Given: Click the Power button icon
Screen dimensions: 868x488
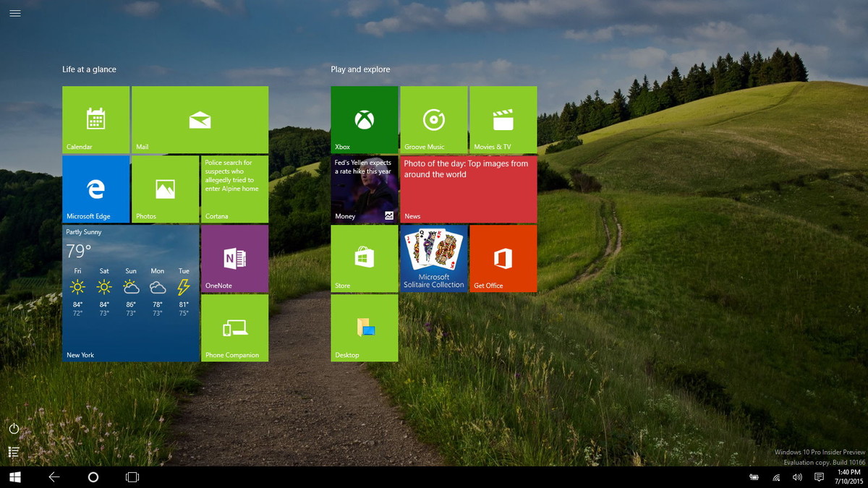Looking at the screenshot, I should (x=14, y=429).
